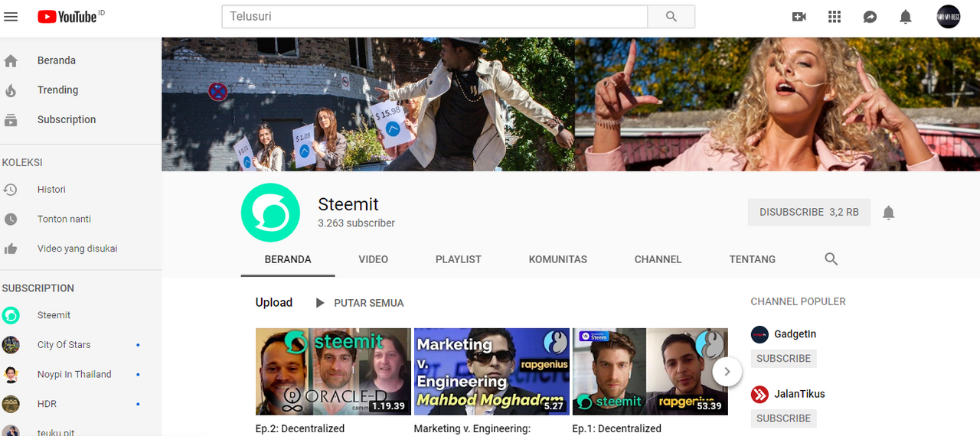Click the channel banner image

(570, 104)
